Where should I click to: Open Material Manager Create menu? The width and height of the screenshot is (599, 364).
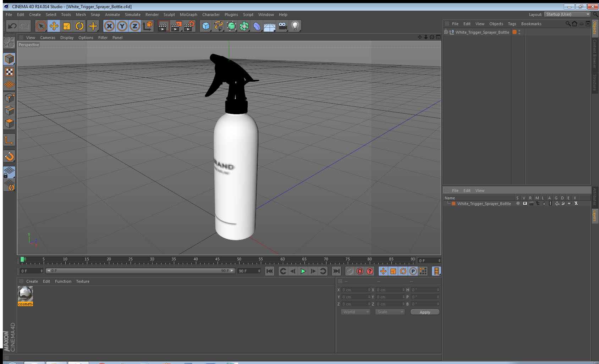(x=32, y=281)
